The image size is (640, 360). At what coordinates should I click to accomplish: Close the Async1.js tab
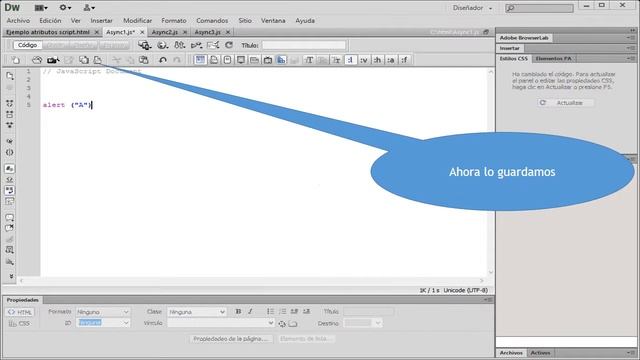[142, 32]
